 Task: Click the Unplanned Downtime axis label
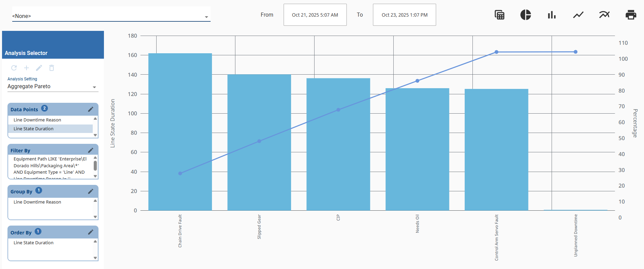575,235
